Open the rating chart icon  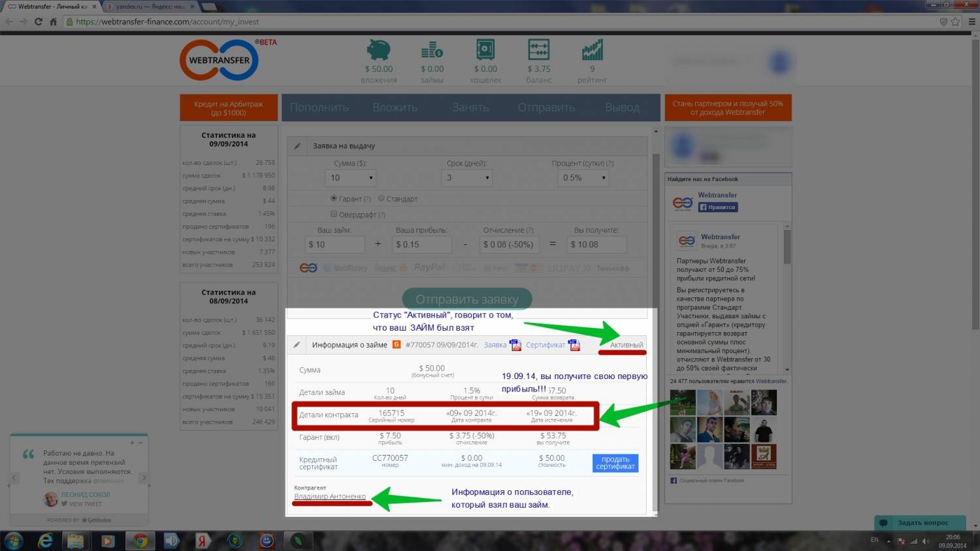(593, 50)
